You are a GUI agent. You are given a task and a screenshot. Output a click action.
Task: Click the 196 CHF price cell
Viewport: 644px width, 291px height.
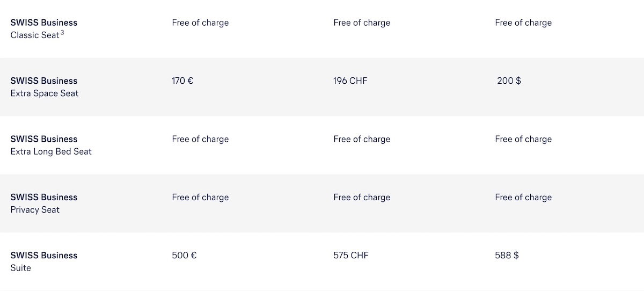(350, 81)
